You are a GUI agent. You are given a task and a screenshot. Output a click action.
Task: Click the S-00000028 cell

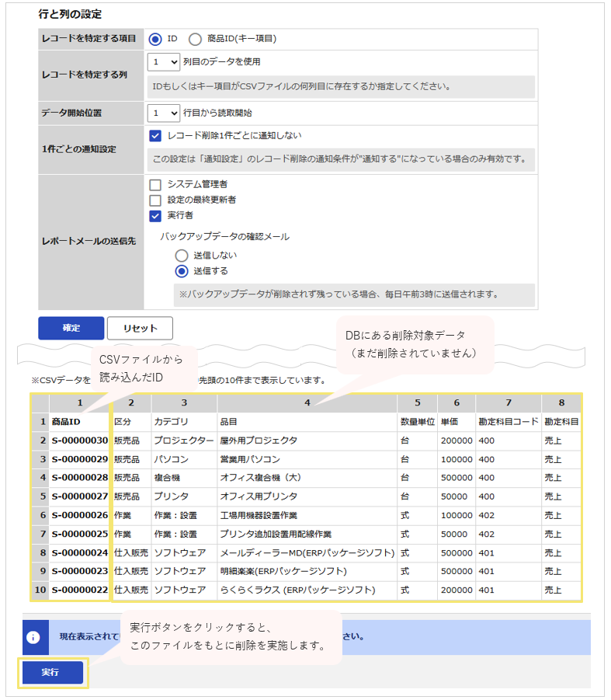click(x=79, y=478)
